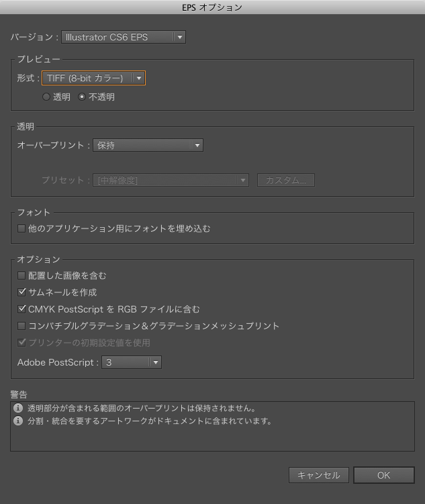Click the second warning info icon

tap(18, 421)
